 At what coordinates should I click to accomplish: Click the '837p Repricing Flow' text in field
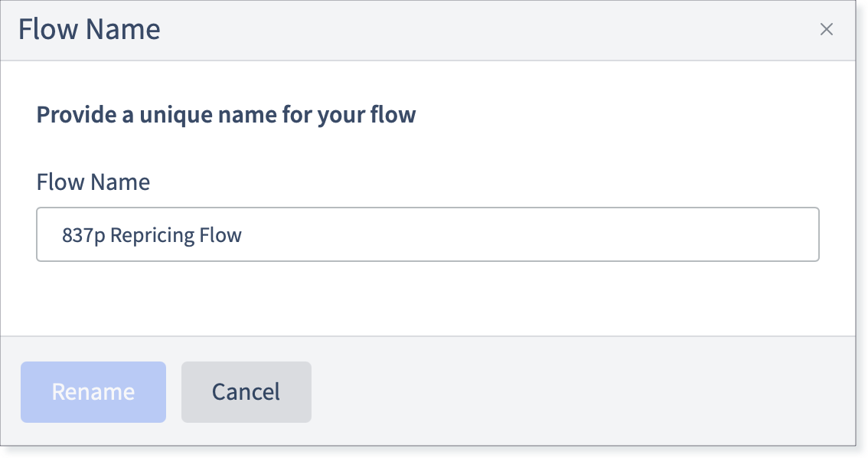point(152,235)
